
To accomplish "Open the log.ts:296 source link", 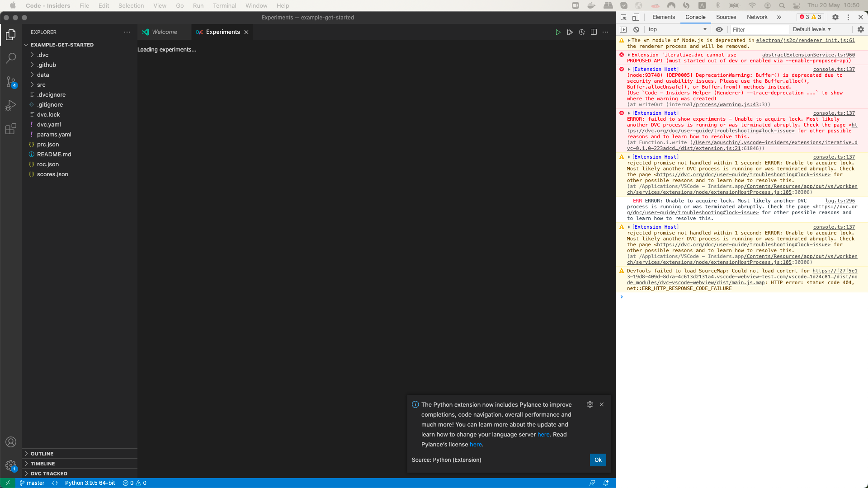I will (x=840, y=201).
